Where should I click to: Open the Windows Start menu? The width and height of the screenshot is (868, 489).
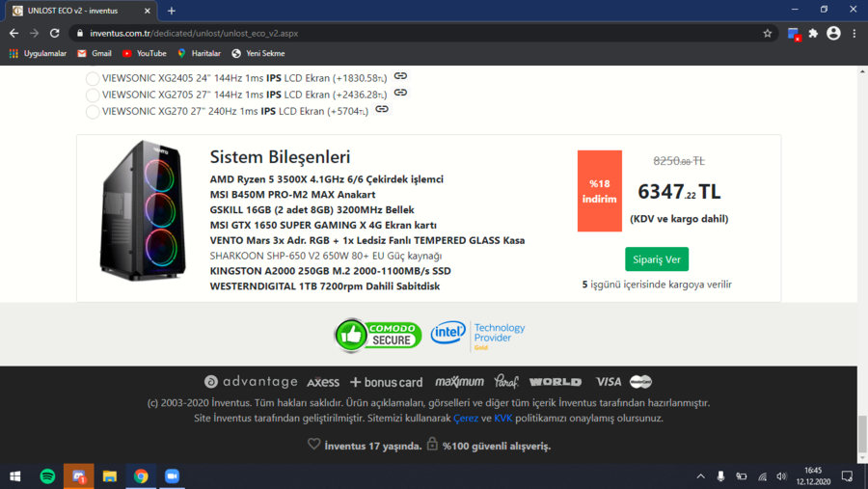pyautogui.click(x=14, y=476)
